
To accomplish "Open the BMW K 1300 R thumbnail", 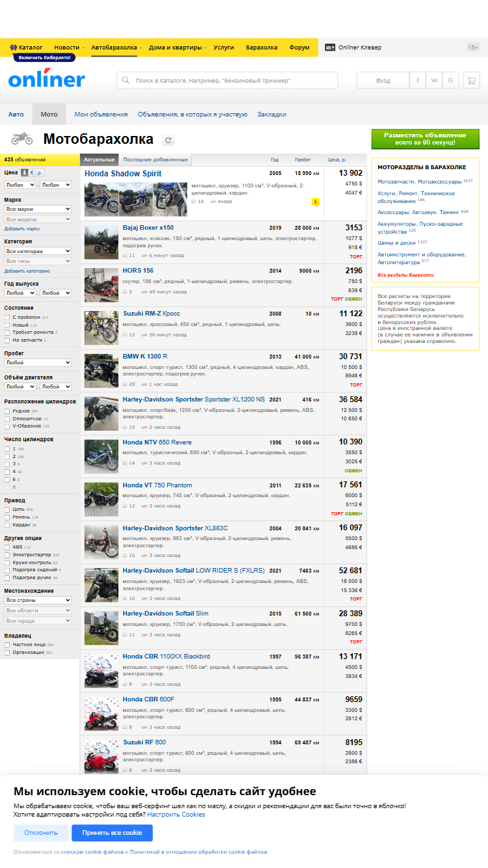I will point(102,371).
